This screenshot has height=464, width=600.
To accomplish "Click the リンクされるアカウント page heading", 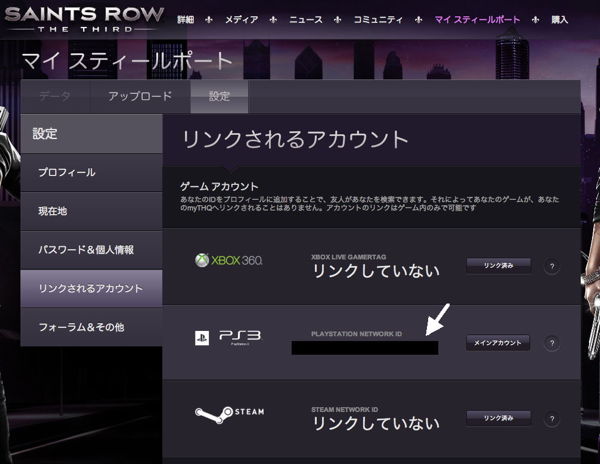I will tap(295, 140).
